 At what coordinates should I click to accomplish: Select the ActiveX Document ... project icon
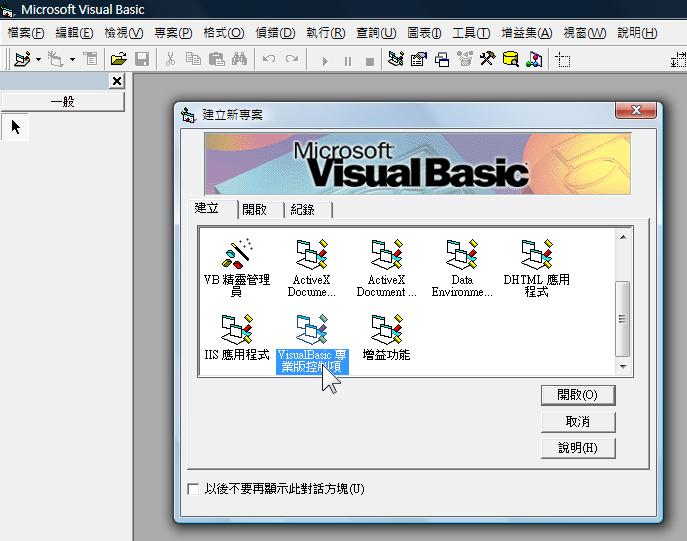(x=386, y=268)
